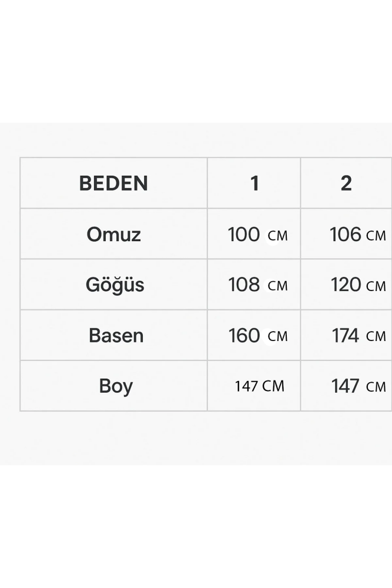Click the CM unit beside 120
The image size is (392, 588).
coord(376,286)
